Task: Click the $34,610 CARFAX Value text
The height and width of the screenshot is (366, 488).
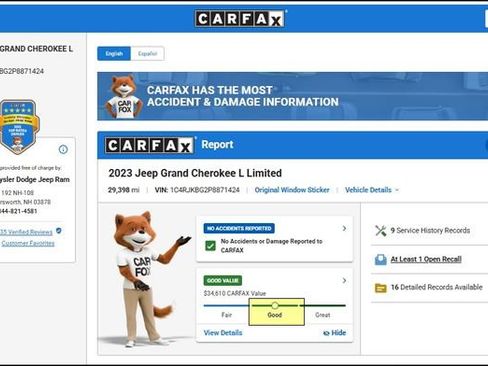Action: pos(235,293)
